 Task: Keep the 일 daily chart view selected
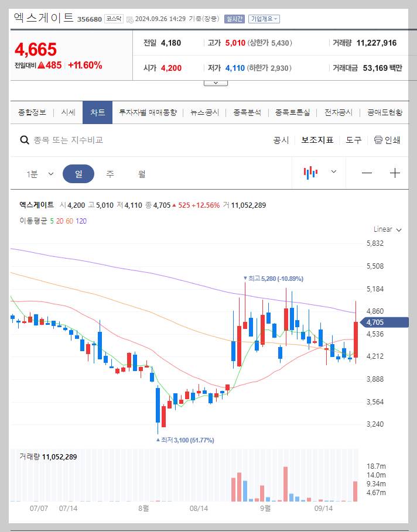point(78,173)
